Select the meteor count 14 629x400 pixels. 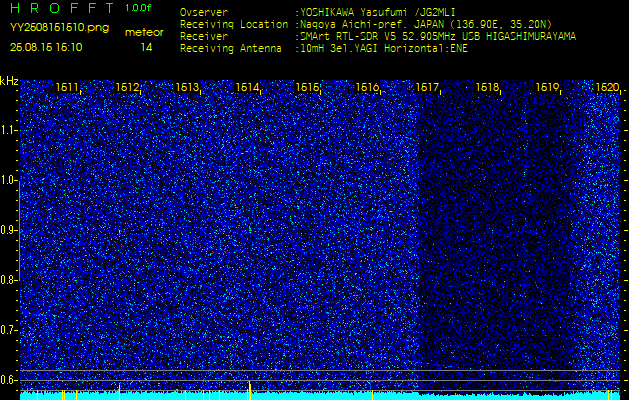[x=146, y=48]
